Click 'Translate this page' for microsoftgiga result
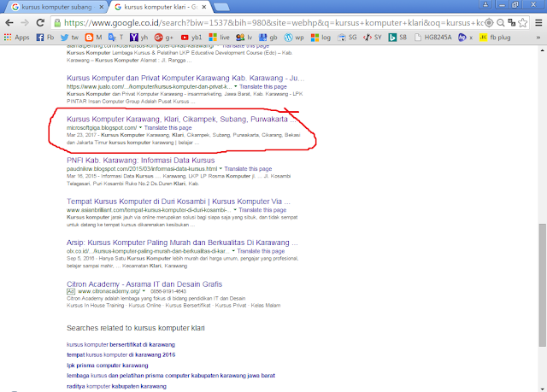The height and width of the screenshot is (392, 547). 168,128
